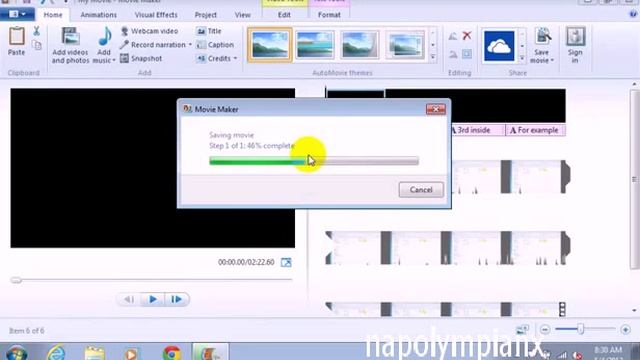The width and height of the screenshot is (640, 360).
Task: Click the Movie Maker taskbar button
Action: 210,352
